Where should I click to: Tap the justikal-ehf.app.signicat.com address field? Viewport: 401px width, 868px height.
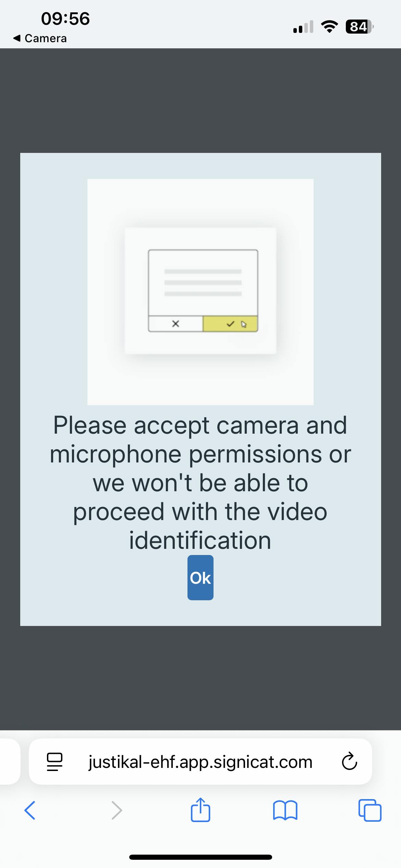point(200,762)
